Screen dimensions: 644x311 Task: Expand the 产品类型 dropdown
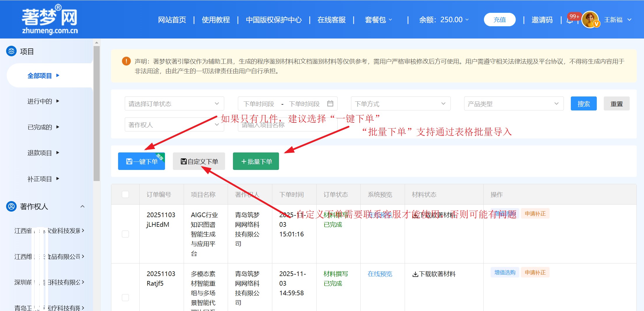coord(513,104)
